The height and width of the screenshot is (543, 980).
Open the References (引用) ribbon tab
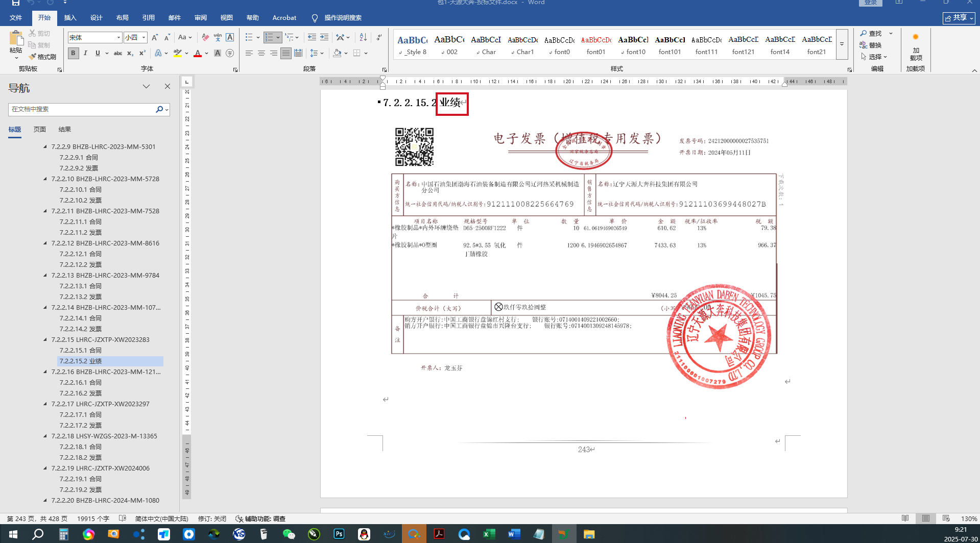(148, 18)
